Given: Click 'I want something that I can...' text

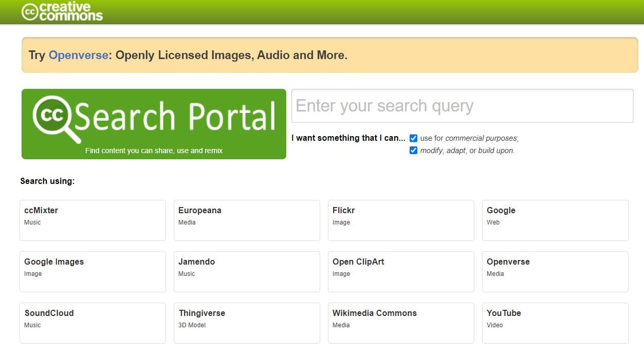Looking at the screenshot, I should (348, 138).
